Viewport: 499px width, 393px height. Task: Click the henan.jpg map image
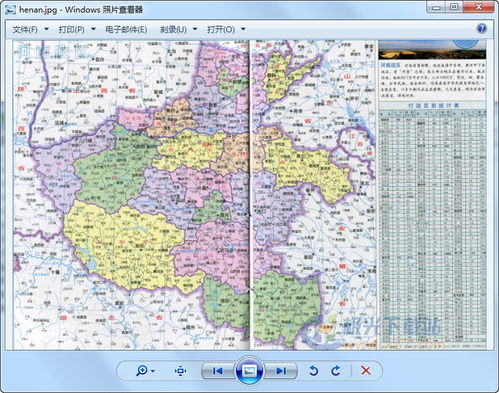249,195
